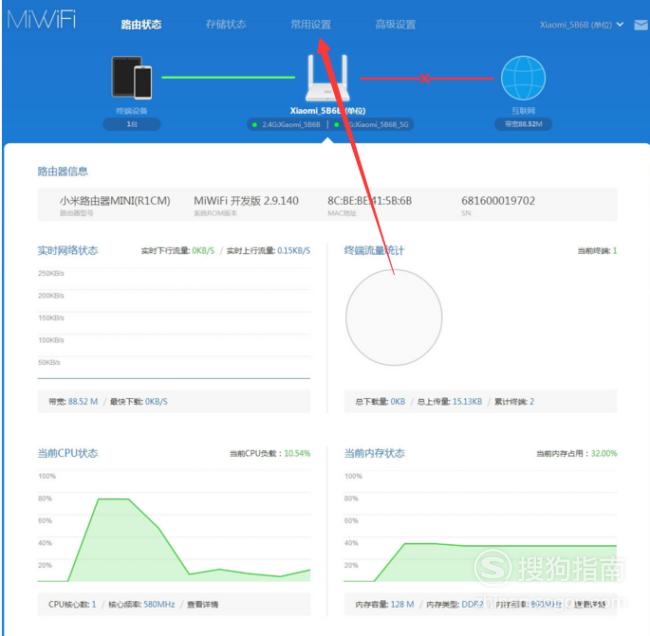Open the 常用设置 tab
Image resolution: width=650 pixels, height=636 pixels.
[x=310, y=25]
